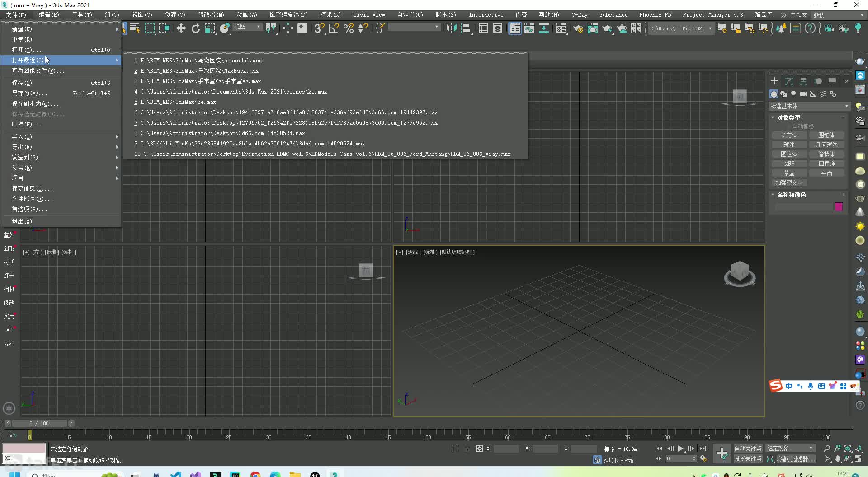Open the 选定对象 key filter dropdown
The image size is (868, 477).
coord(790,448)
